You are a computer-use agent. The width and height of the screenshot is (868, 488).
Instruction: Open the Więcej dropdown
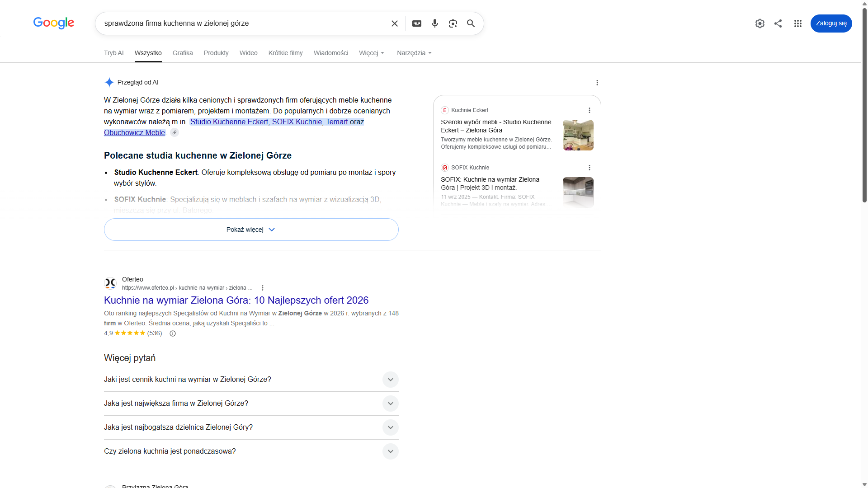[x=372, y=53]
